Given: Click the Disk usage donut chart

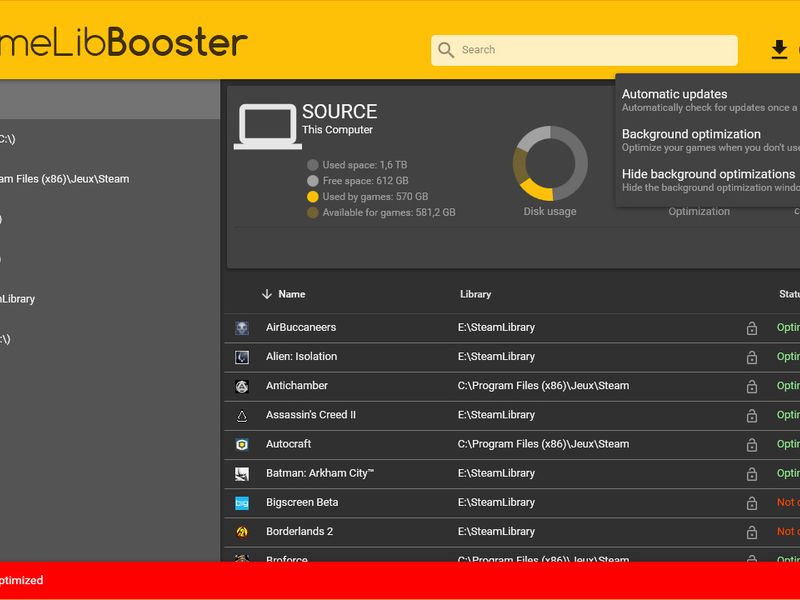Looking at the screenshot, I should click(x=550, y=163).
